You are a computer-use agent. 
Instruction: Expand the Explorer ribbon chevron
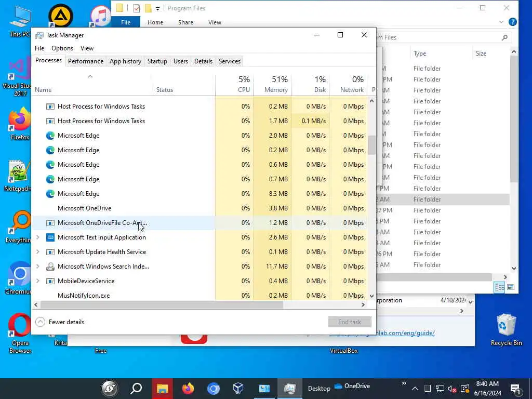501,22
